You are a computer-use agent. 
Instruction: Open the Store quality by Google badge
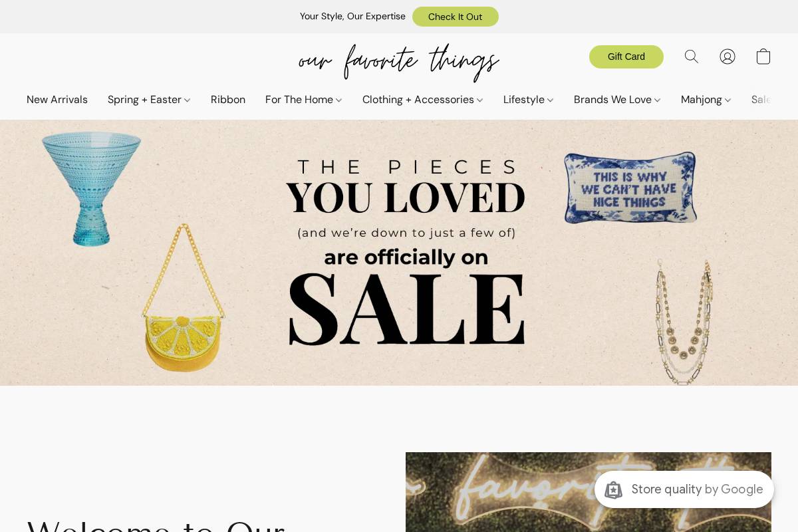tap(684, 489)
